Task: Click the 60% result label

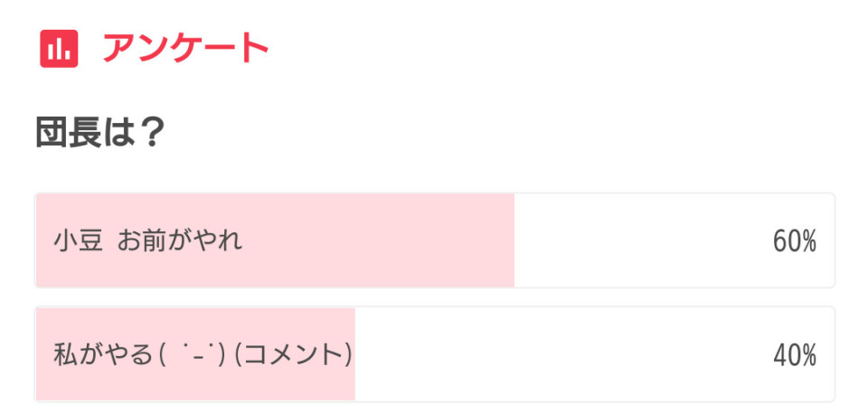Action: (x=795, y=241)
